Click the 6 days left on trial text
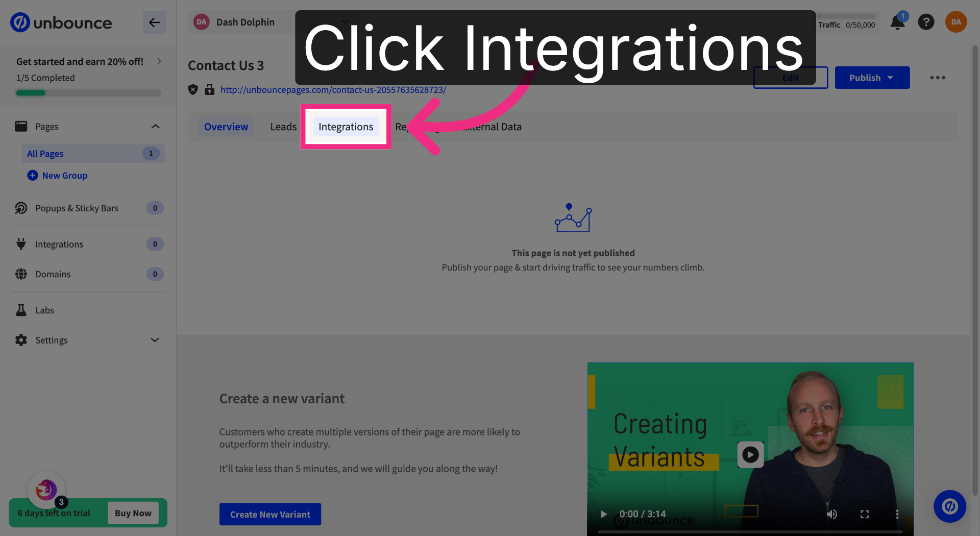The height and width of the screenshot is (536, 980). (x=54, y=513)
